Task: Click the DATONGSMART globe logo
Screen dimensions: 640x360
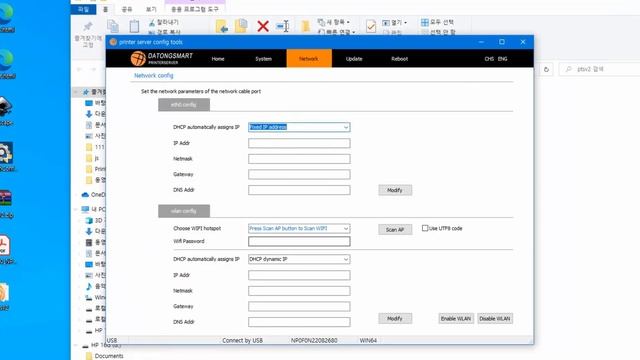Action: (x=138, y=58)
